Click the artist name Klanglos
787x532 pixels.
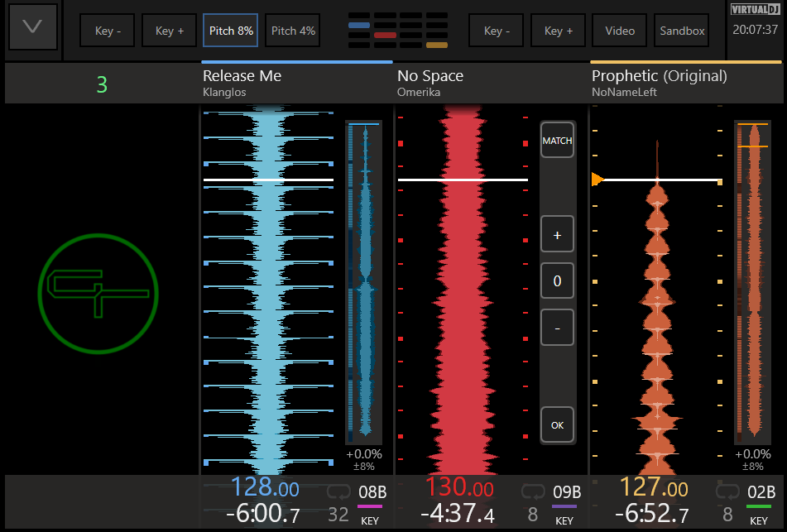[x=224, y=93]
